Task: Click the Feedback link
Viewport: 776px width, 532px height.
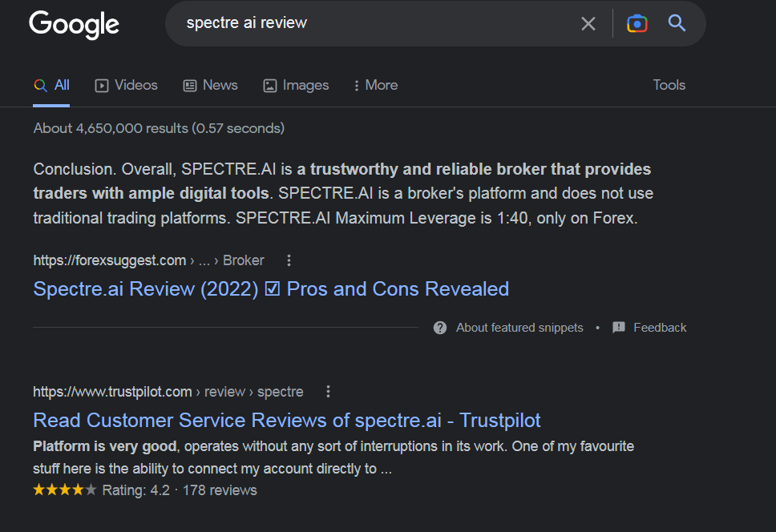Action: pos(660,328)
